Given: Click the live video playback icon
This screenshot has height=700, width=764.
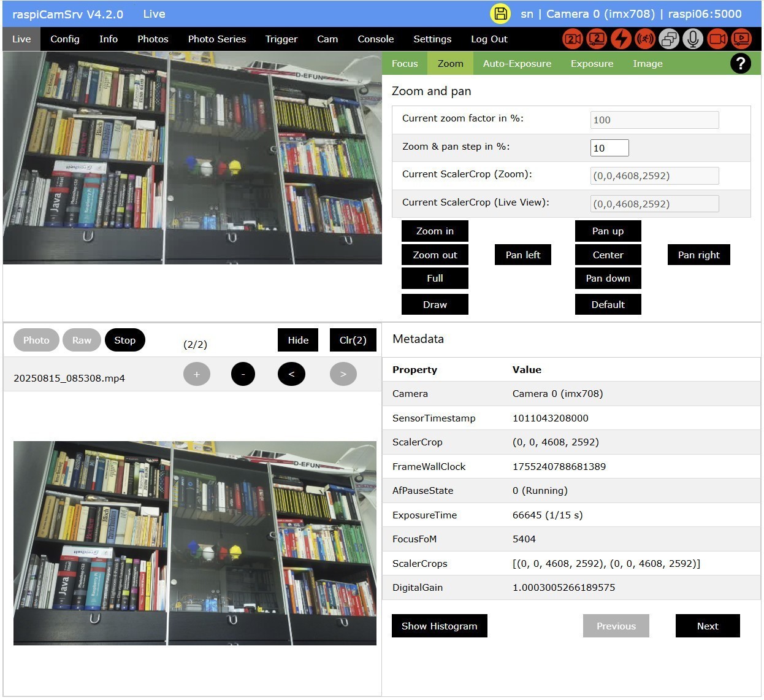Looking at the screenshot, I should pyautogui.click(x=741, y=39).
